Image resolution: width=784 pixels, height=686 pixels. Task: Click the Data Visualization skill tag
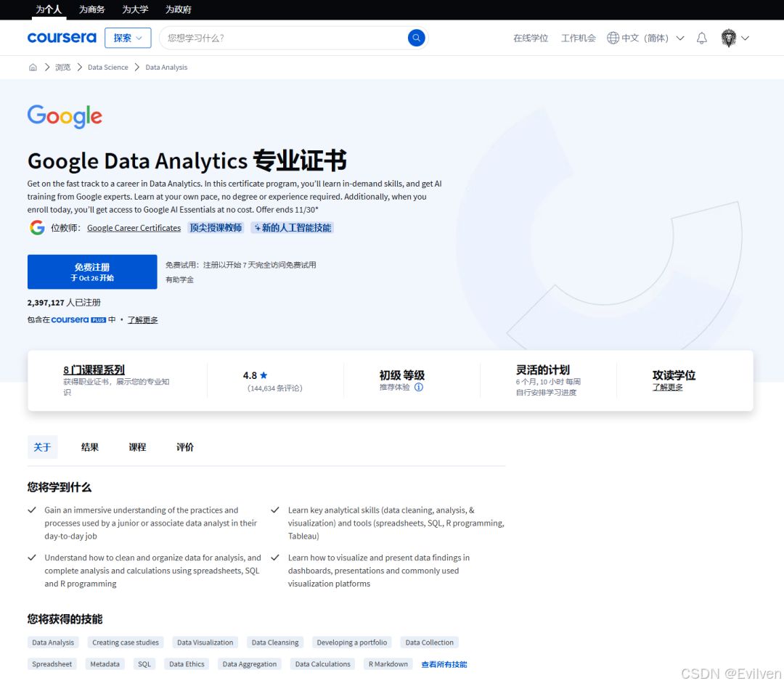205,642
